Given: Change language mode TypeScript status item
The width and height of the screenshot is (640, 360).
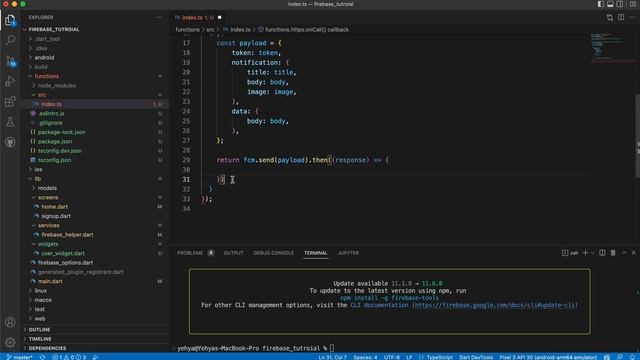Looking at the screenshot, I should pyautogui.click(x=439, y=357).
